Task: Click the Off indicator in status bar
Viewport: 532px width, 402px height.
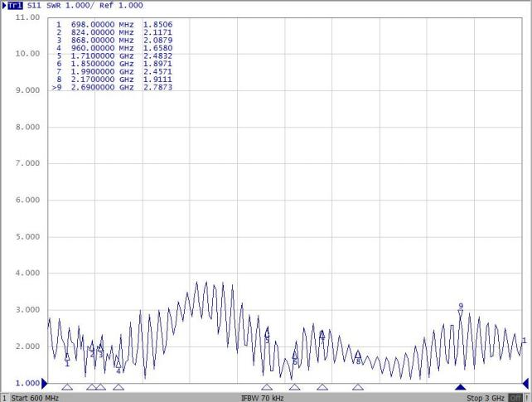Action: 515,398
